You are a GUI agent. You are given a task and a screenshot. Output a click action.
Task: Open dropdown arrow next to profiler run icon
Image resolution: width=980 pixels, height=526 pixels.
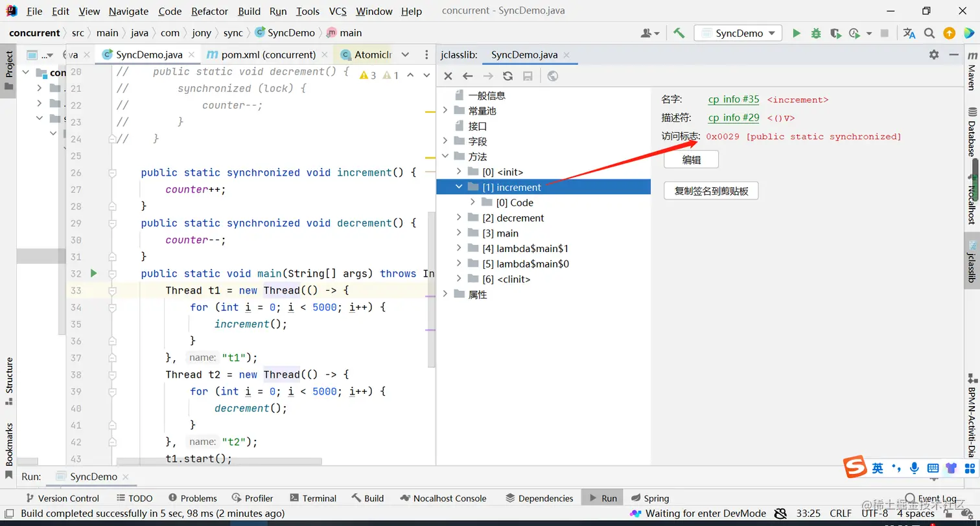click(869, 34)
